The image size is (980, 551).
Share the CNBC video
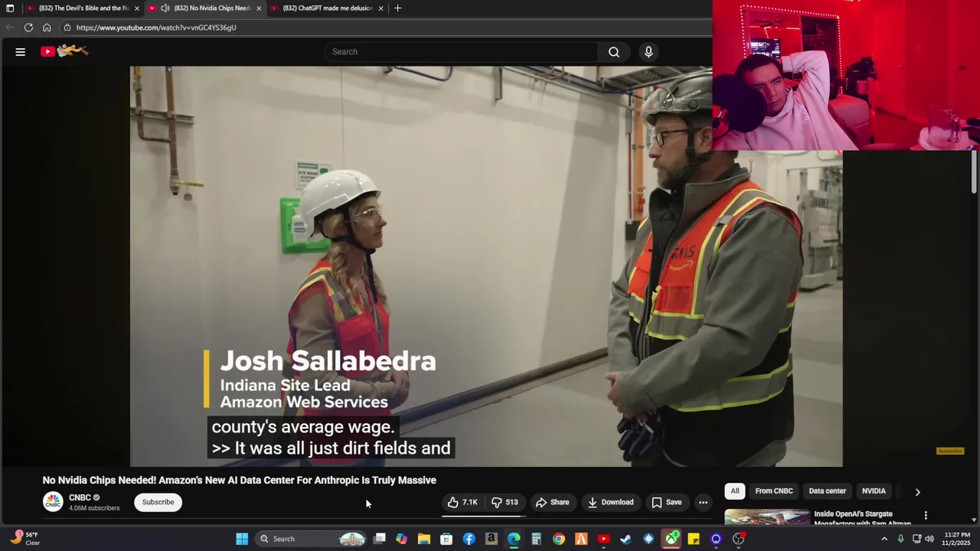tap(553, 502)
